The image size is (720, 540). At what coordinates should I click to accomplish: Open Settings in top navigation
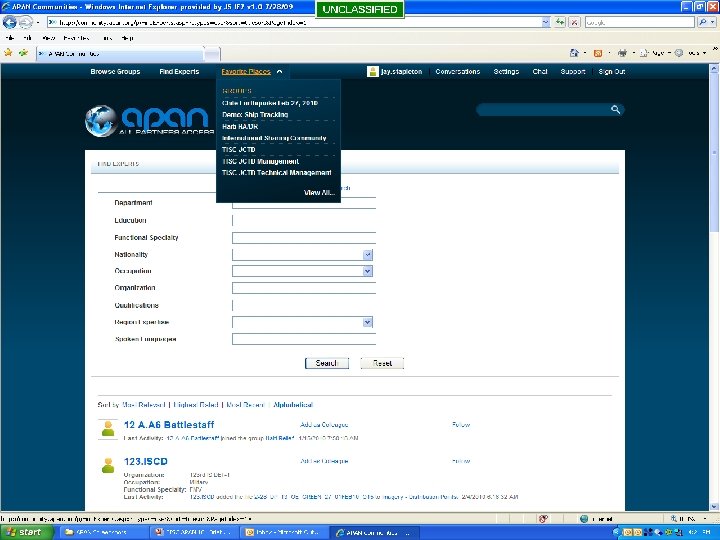coord(506,72)
